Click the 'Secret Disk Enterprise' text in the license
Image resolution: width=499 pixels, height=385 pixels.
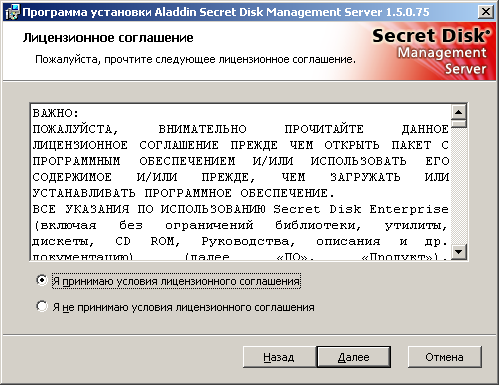[361, 209]
